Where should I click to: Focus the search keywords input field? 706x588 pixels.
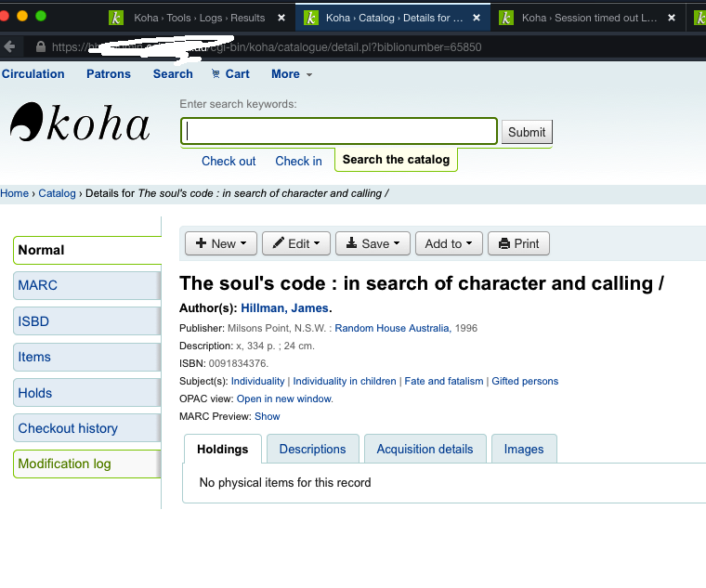coord(339,132)
